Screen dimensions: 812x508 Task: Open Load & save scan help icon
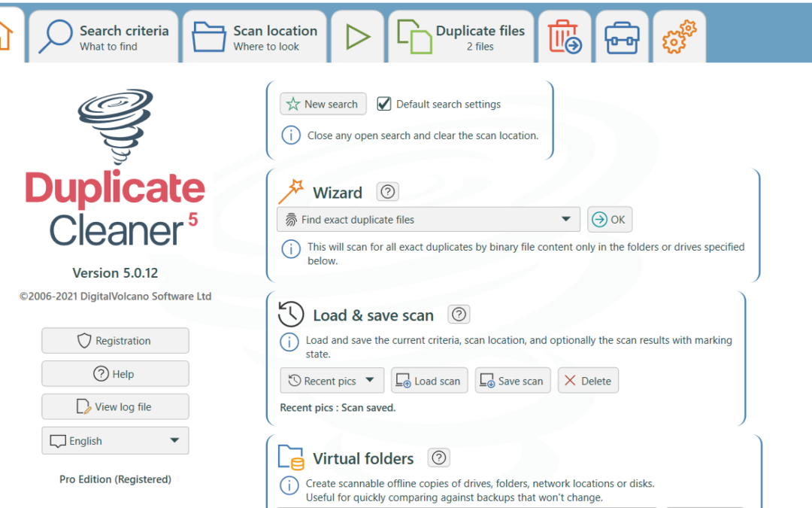pos(459,314)
